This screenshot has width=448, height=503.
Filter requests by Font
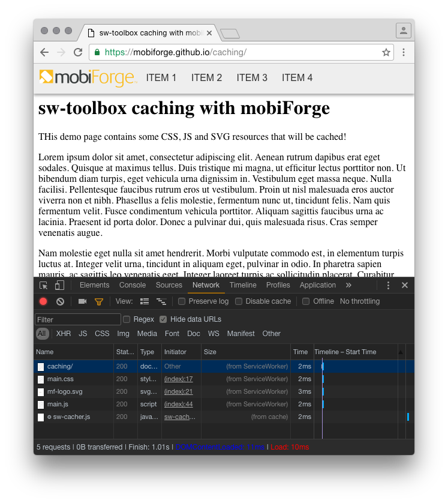[172, 334]
